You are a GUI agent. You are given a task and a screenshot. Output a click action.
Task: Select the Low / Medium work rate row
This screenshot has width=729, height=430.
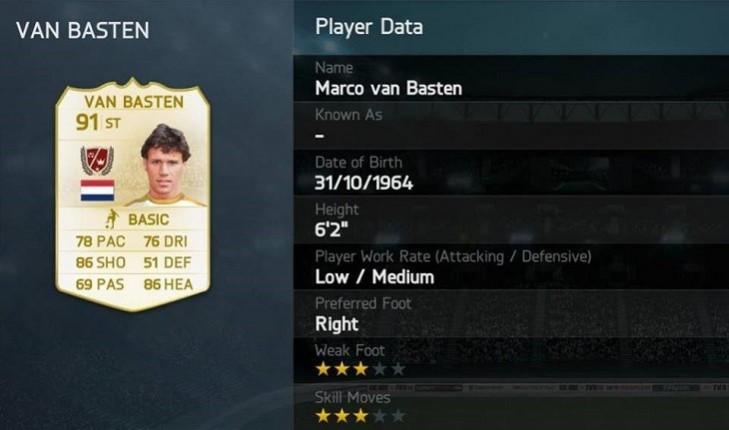coord(511,267)
